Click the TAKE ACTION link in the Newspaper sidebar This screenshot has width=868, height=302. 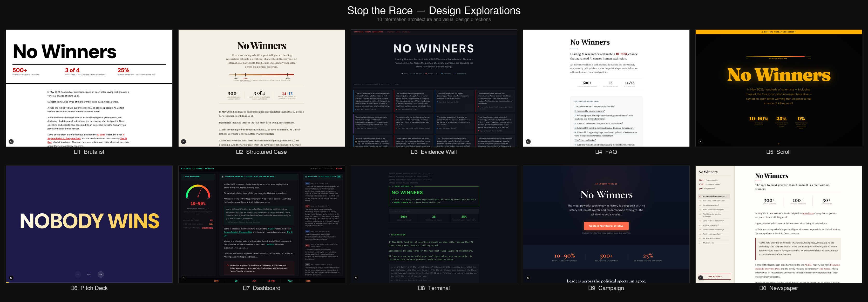pos(715,277)
